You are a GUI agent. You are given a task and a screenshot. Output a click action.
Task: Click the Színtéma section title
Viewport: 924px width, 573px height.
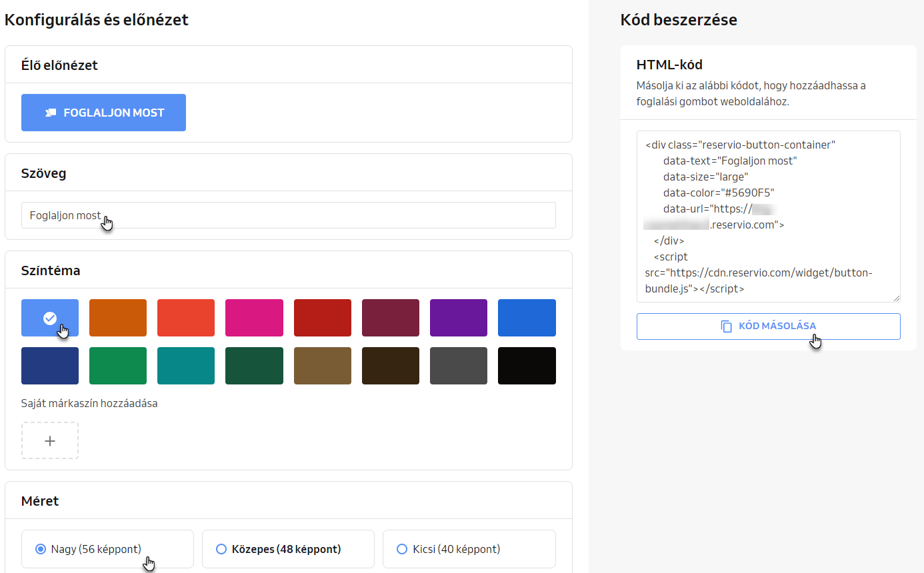click(x=51, y=271)
